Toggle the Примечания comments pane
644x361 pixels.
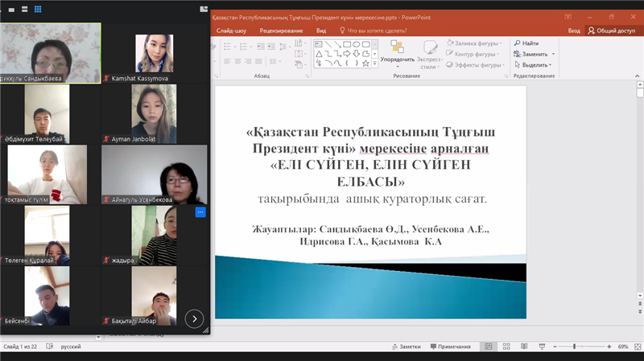click(450, 347)
